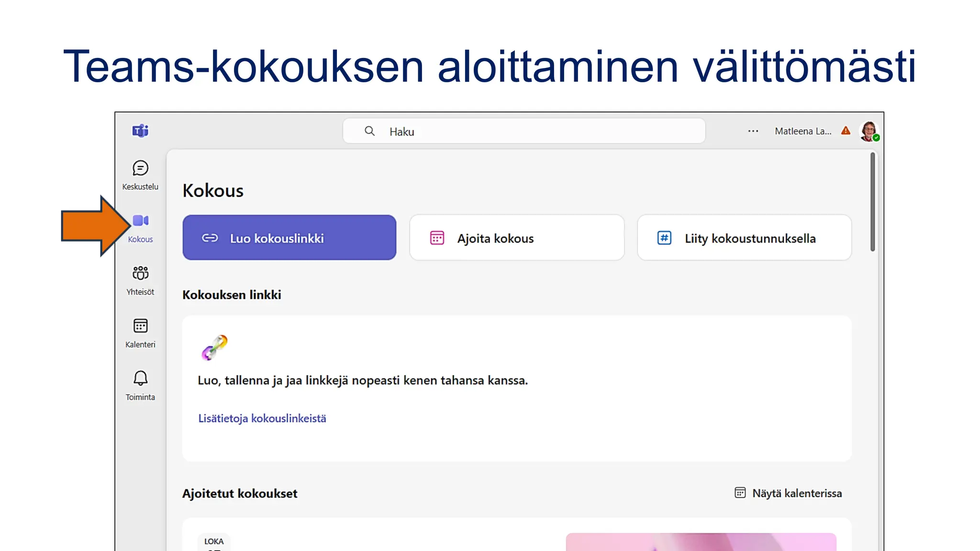Open Kalenteri in sidebar

[140, 333]
